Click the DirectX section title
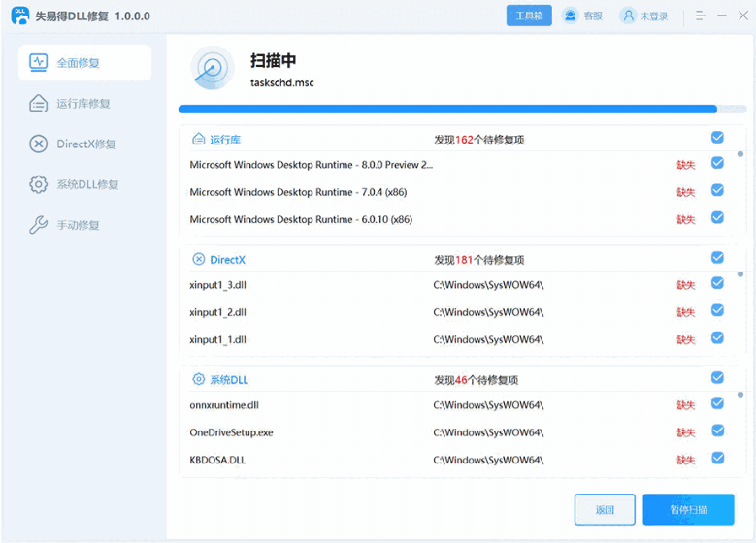The width and height of the screenshot is (756, 543). (227, 260)
